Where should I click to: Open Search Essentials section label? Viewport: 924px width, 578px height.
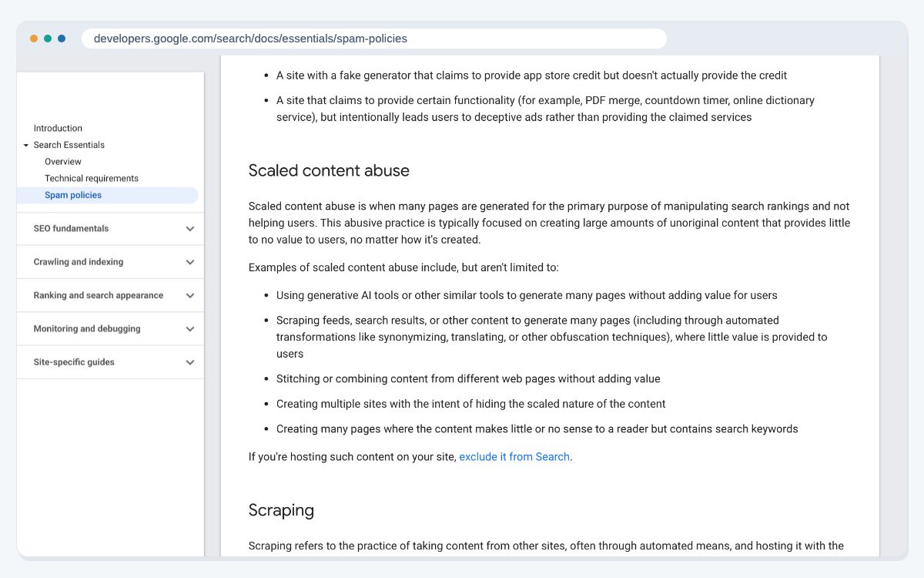click(69, 145)
